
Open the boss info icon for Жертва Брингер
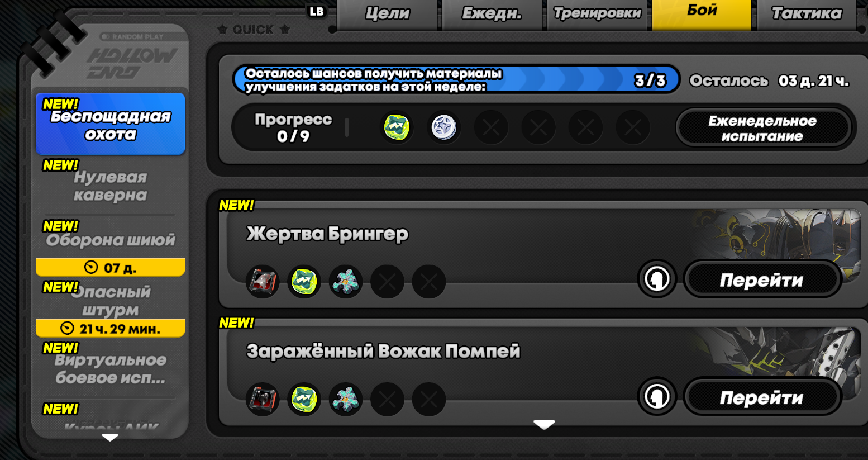pos(657,279)
